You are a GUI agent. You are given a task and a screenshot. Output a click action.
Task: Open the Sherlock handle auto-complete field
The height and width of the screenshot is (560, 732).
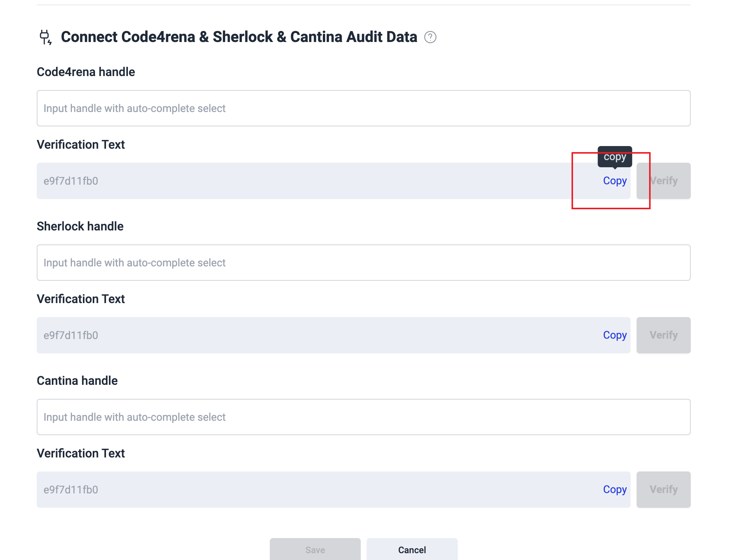[x=363, y=263]
